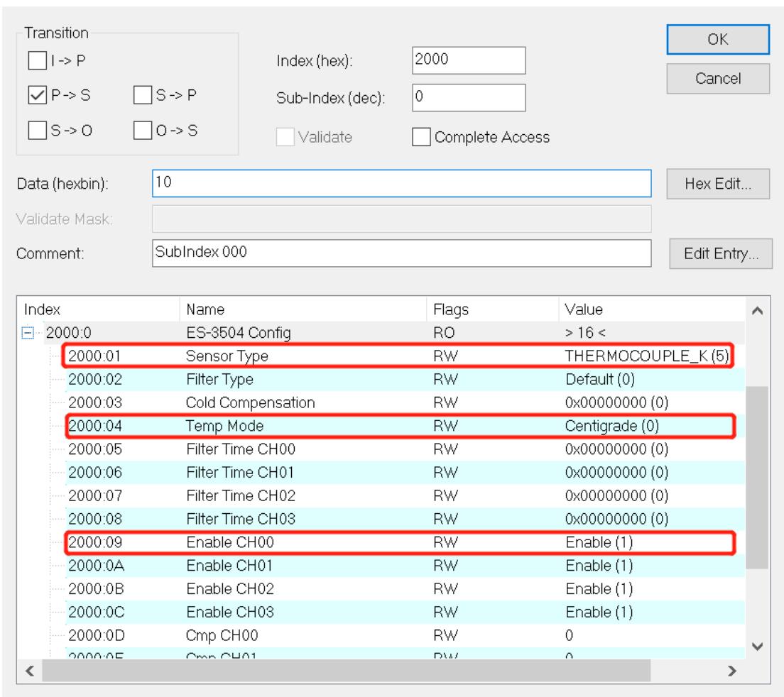Collapse the 2000:0 tree node
Screen dimensions: 784x697
click(x=28, y=333)
